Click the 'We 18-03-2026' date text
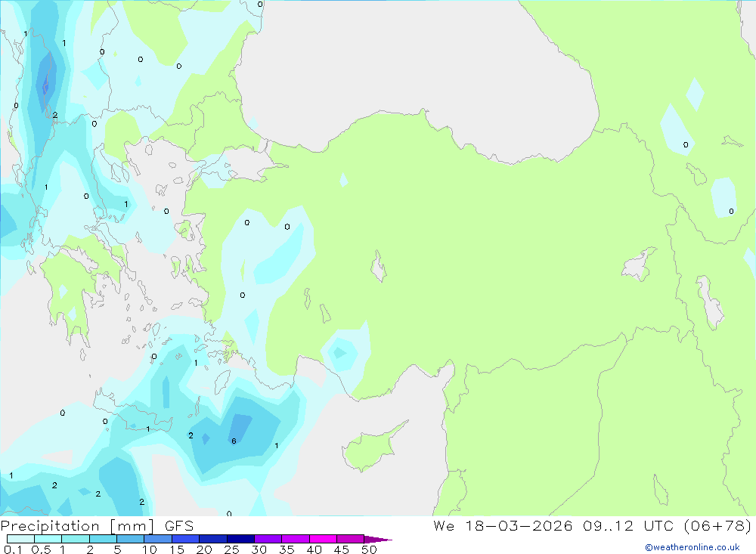 click(x=503, y=526)
